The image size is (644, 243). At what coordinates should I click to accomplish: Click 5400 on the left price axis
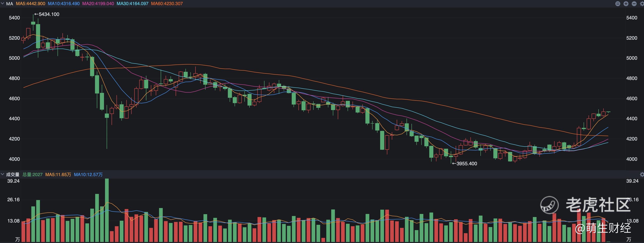coord(14,18)
